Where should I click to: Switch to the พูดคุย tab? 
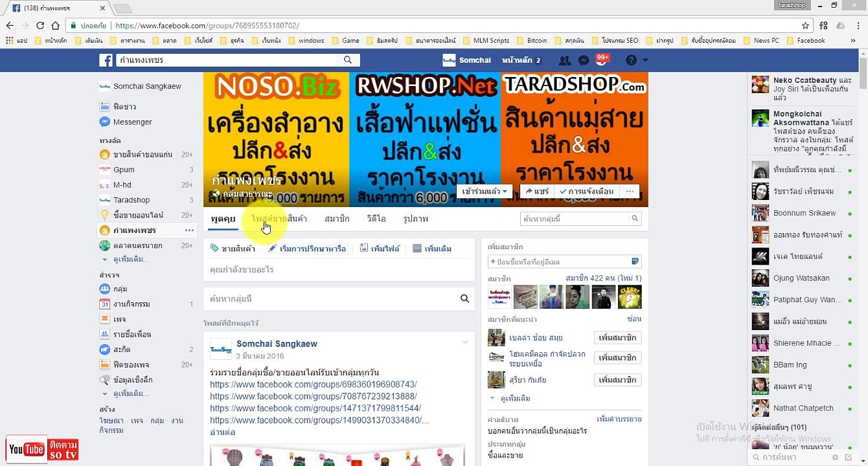point(223,219)
